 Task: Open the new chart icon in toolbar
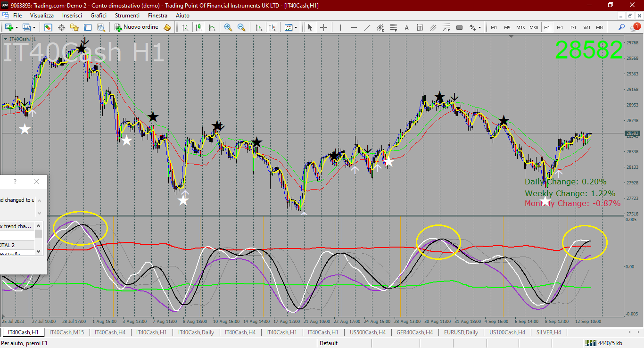9,27
